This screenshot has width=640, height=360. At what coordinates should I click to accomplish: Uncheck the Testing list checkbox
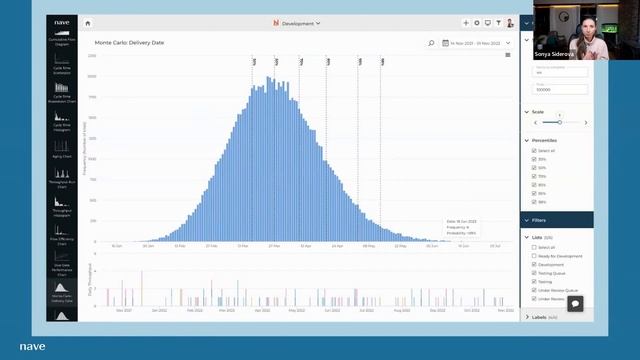(x=534, y=282)
